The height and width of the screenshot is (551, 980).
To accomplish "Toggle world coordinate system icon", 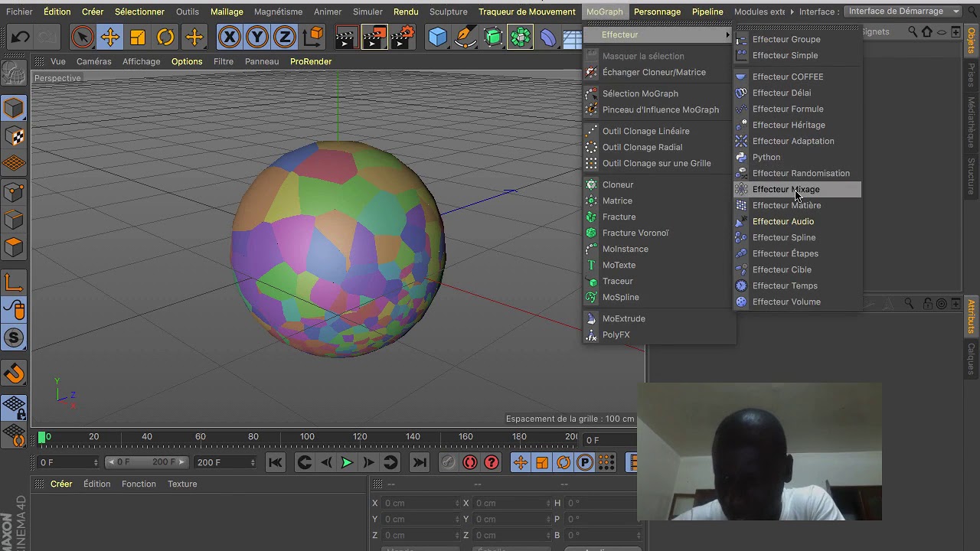I will pyautogui.click(x=313, y=37).
